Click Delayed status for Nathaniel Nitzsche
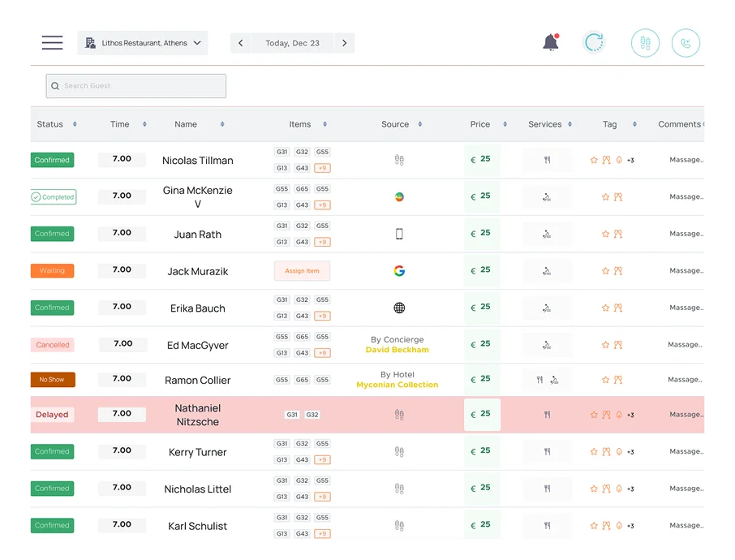This screenshot has width=735, height=560. tap(52, 415)
